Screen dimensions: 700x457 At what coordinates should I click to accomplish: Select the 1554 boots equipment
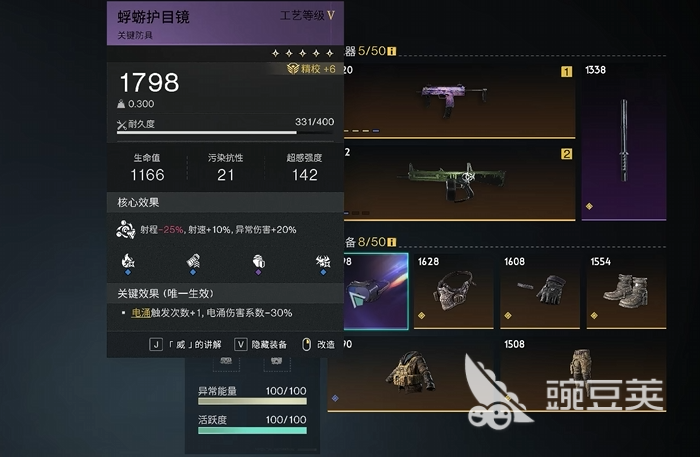626,291
